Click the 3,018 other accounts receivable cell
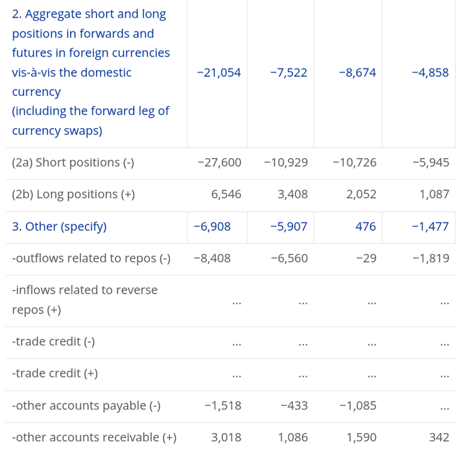 tap(226, 437)
